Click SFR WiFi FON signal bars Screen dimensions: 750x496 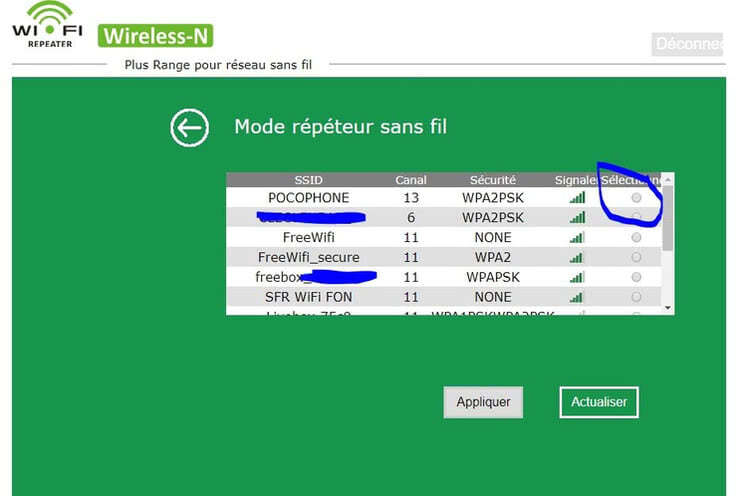tap(577, 297)
